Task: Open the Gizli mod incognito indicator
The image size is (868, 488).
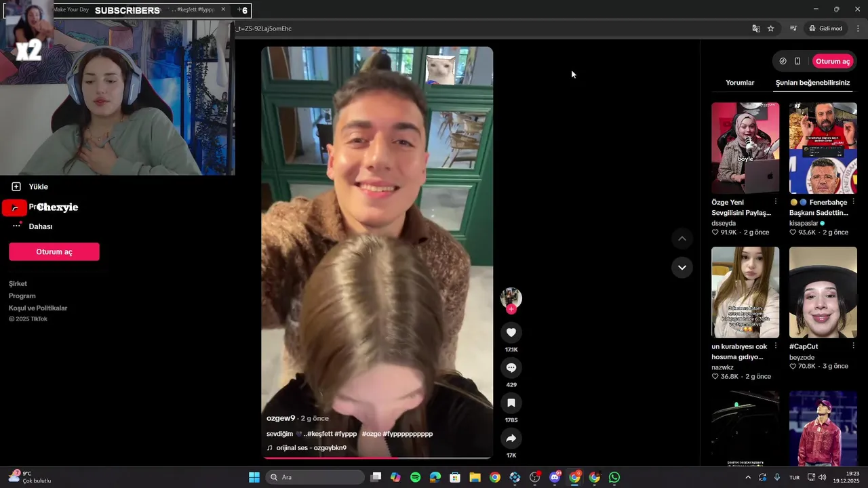Action: [825, 28]
